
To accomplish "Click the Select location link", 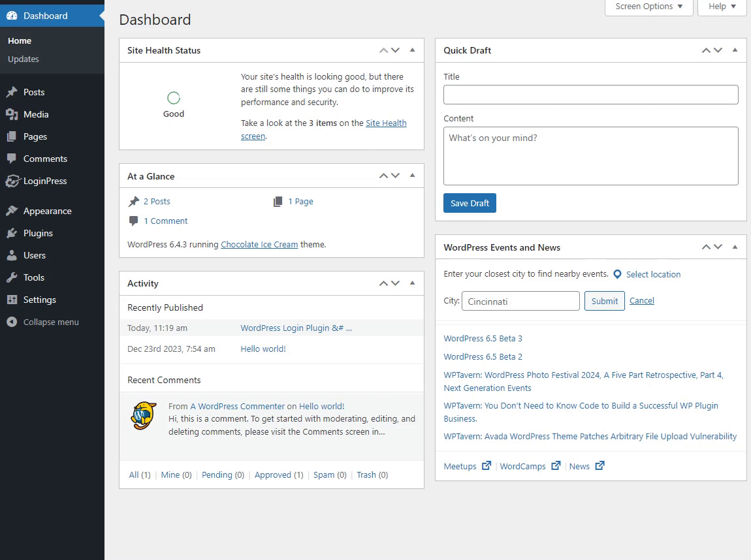I will pyautogui.click(x=653, y=274).
